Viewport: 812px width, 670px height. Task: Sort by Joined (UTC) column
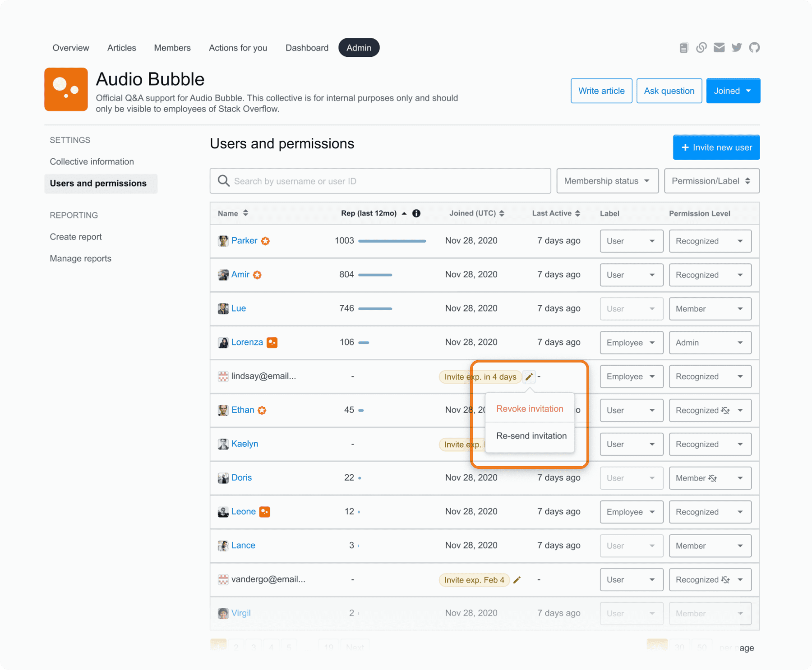coord(477,213)
